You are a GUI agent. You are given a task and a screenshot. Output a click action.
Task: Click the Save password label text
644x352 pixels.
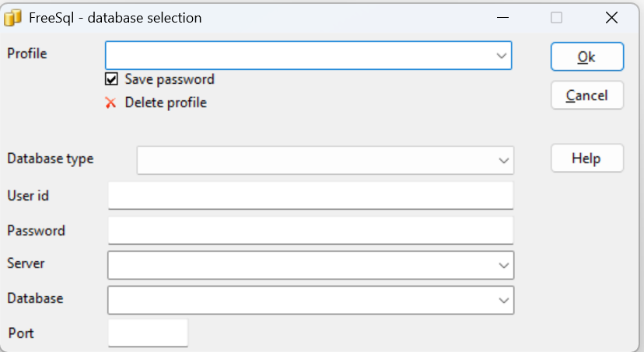click(x=170, y=79)
